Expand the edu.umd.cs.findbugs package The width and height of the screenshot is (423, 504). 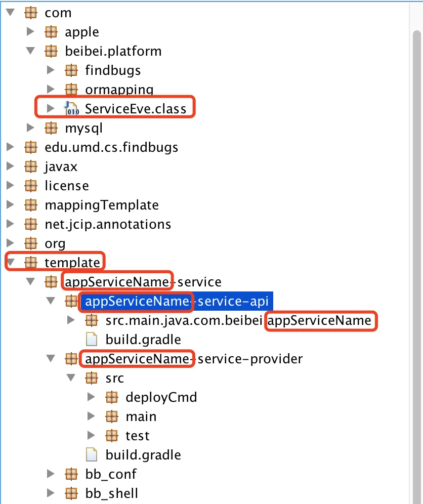pyautogui.click(x=10, y=147)
